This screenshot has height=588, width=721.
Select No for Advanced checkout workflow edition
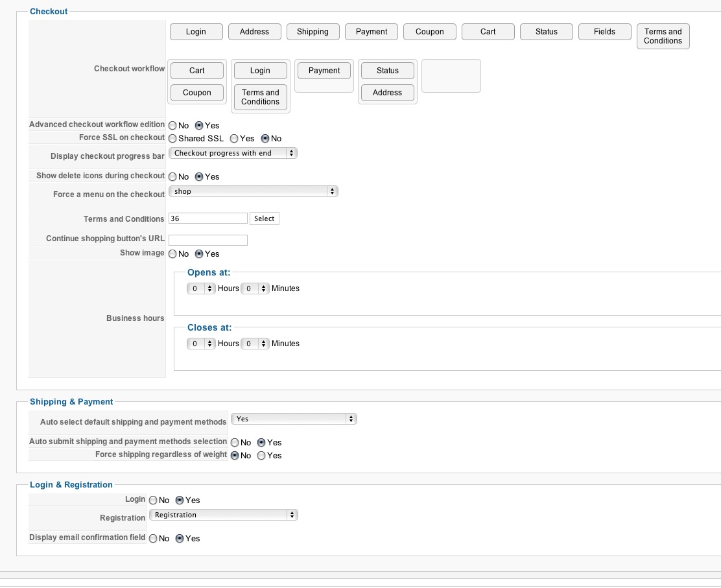172,126
